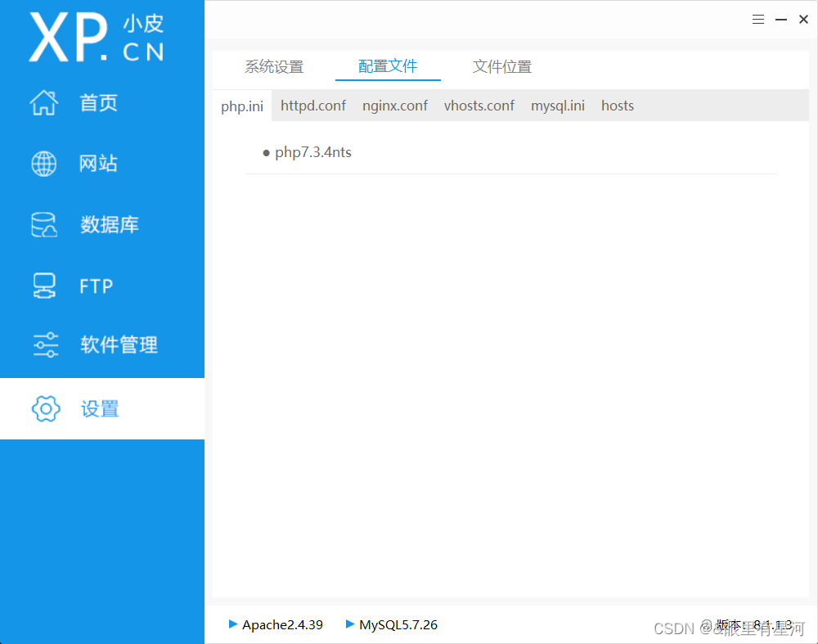Image resolution: width=818 pixels, height=644 pixels.
Task: Switch to the 系统设置 tab
Action: pyautogui.click(x=274, y=67)
